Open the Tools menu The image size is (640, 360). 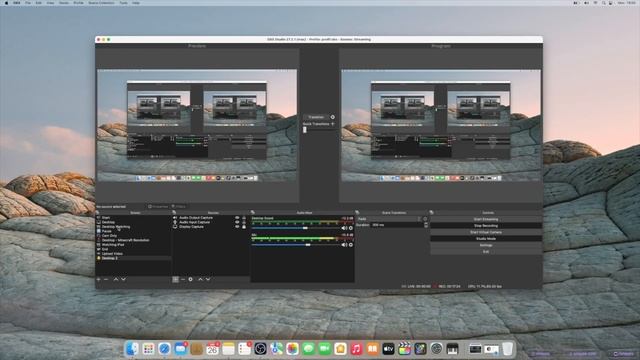(123, 3)
